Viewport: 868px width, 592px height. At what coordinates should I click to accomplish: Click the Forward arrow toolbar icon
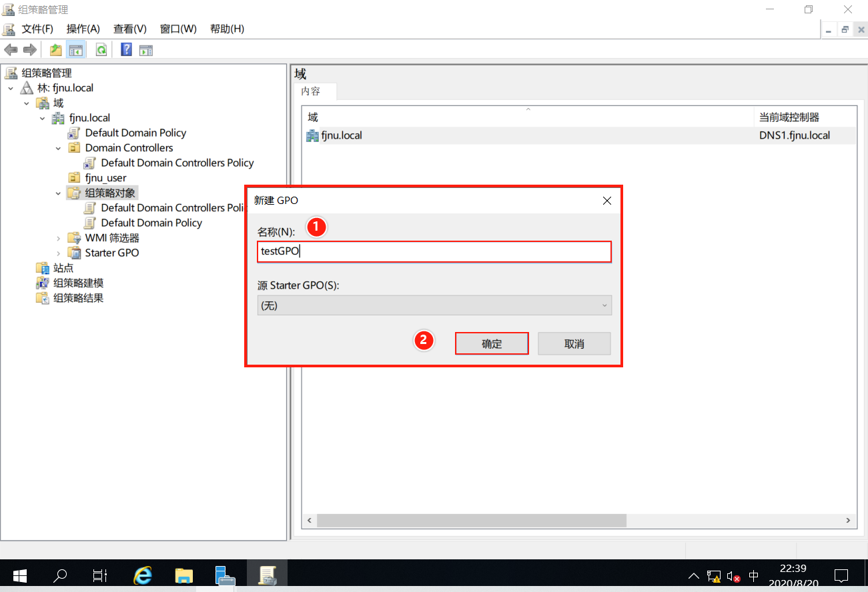pyautogui.click(x=29, y=50)
